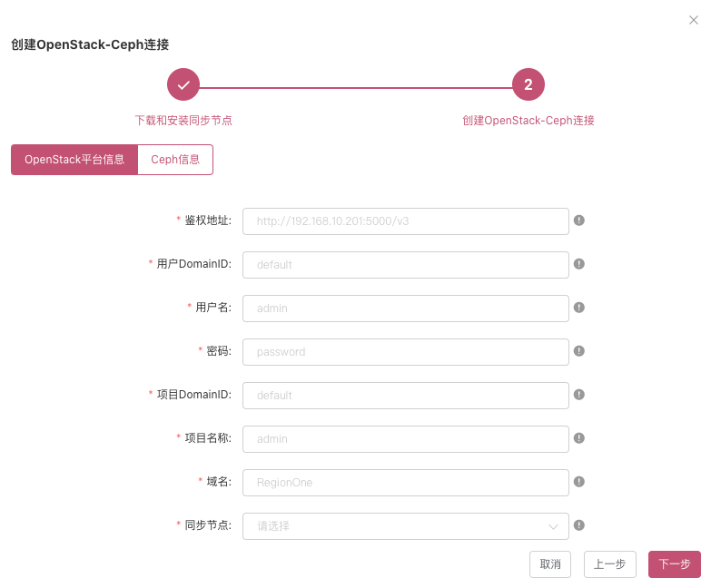
Task: Proceed with 下一步 button
Action: point(675,564)
